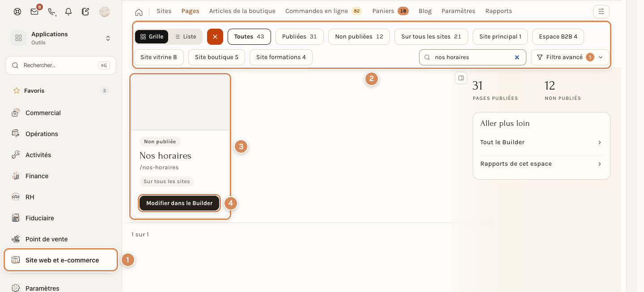
Task: Open the support lifebuoy icon
Action: (17, 12)
